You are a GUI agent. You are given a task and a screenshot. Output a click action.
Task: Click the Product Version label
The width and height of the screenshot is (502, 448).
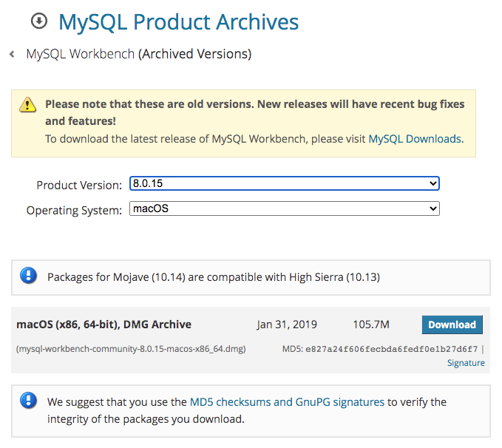pyautogui.click(x=79, y=185)
